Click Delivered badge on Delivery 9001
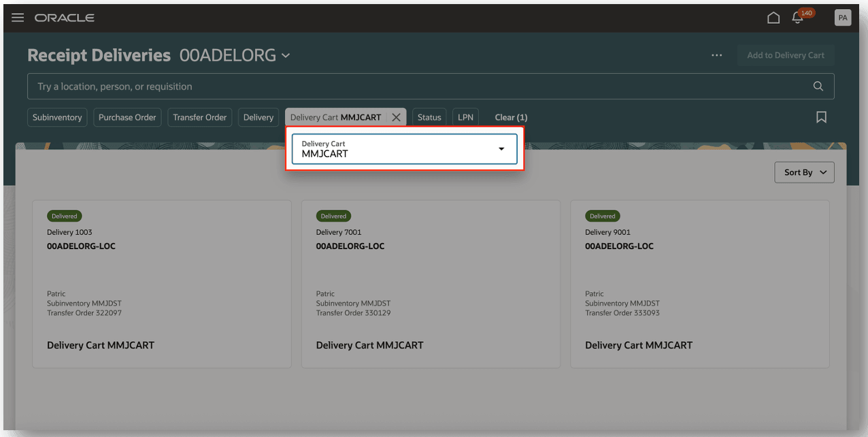The image size is (868, 437). (603, 216)
